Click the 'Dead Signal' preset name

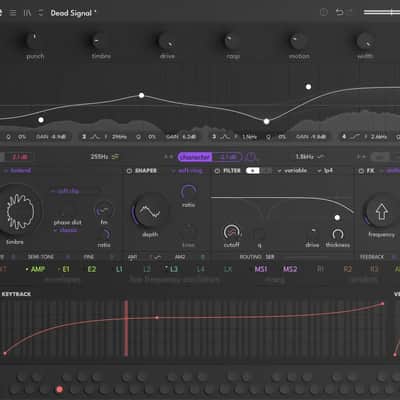tap(71, 13)
